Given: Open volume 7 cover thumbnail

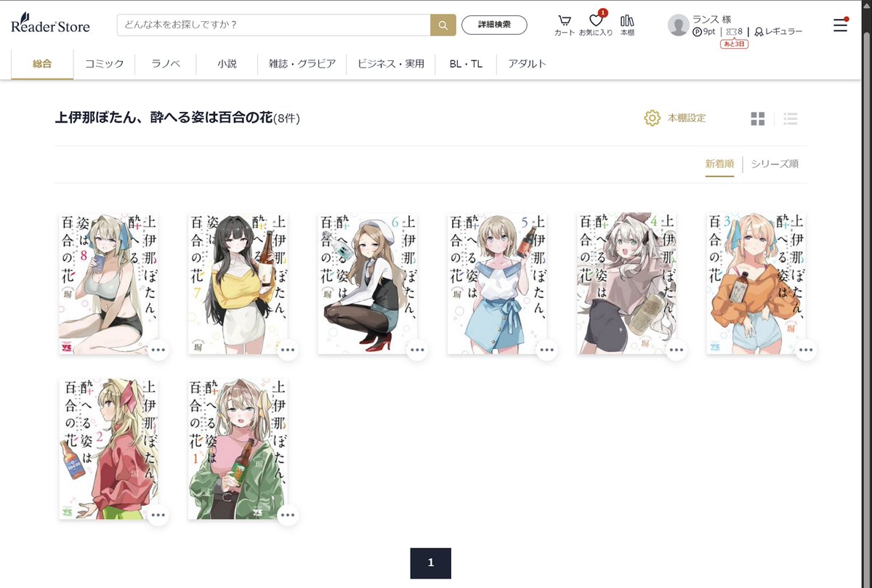Looking at the screenshot, I should (x=238, y=283).
